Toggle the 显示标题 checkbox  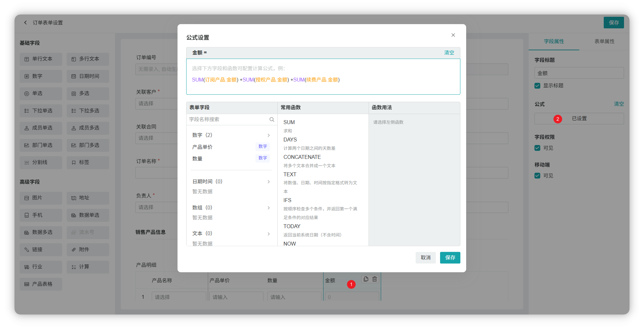point(537,85)
